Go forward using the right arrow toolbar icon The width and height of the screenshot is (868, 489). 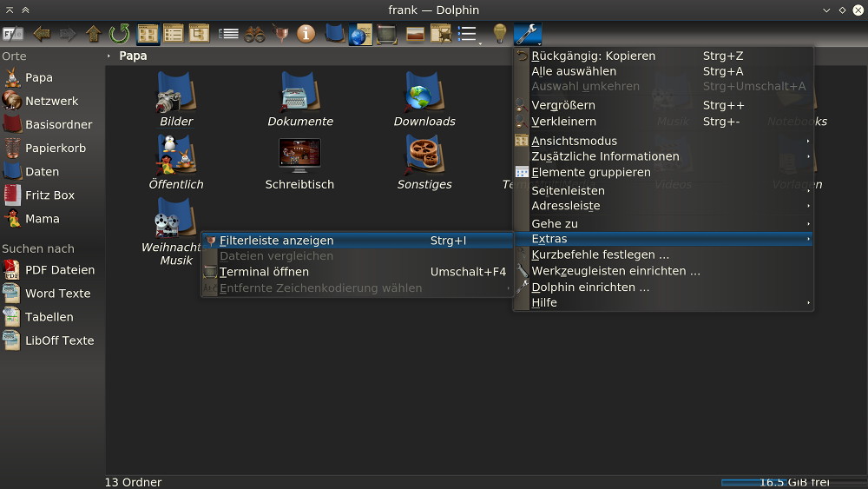point(68,35)
